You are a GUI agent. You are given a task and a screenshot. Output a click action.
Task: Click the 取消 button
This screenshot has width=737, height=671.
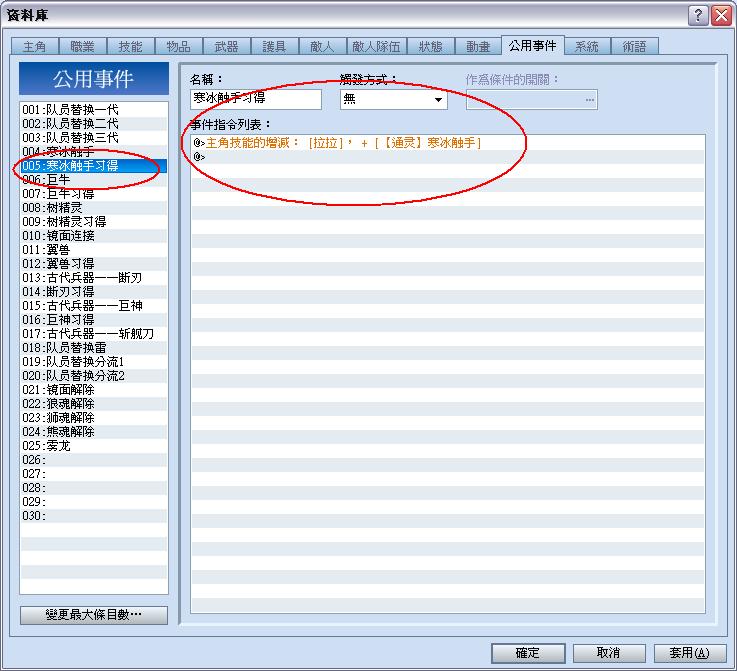[x=609, y=653]
